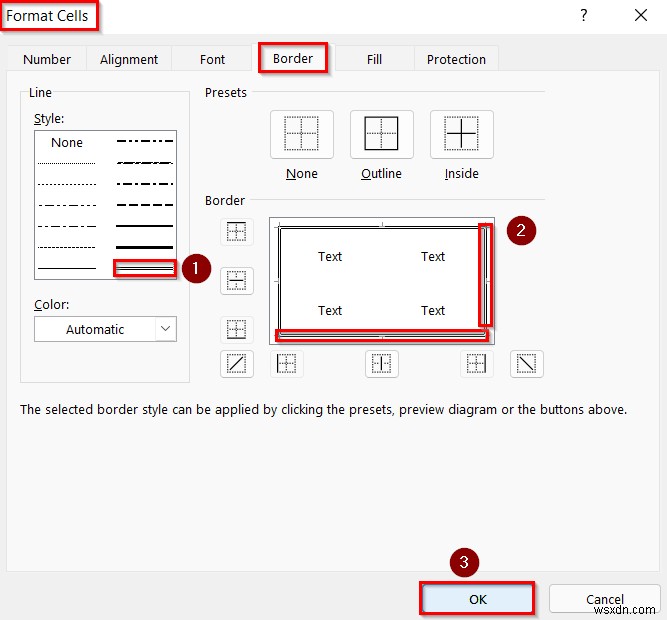
Task: Switch to the Font tab
Action: pyautogui.click(x=212, y=59)
